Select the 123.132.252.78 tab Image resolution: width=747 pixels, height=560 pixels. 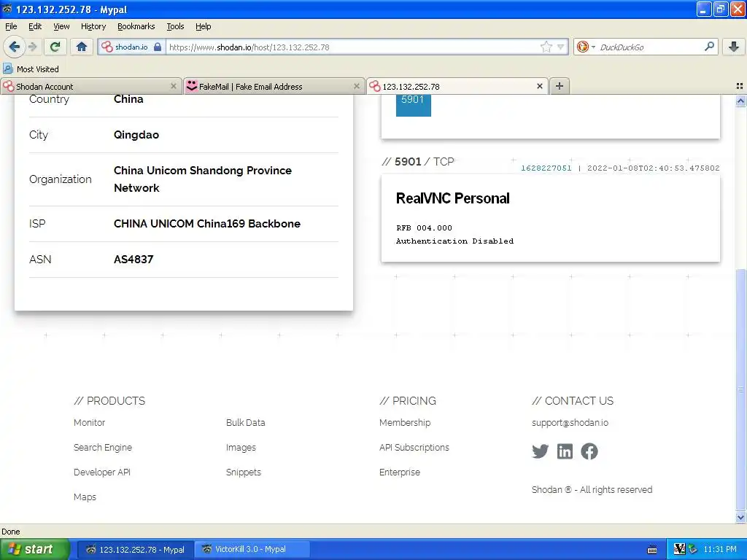457,86
